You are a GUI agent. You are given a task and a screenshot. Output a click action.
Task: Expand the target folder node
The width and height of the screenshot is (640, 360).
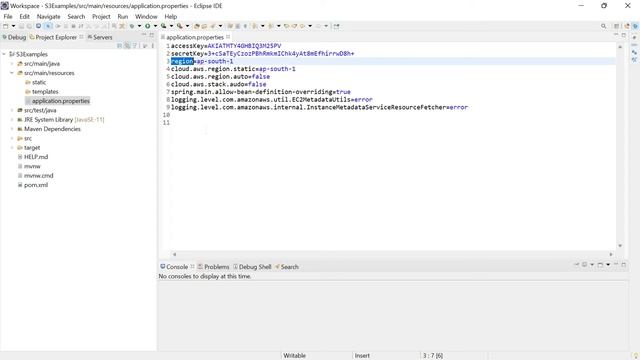pos(12,147)
